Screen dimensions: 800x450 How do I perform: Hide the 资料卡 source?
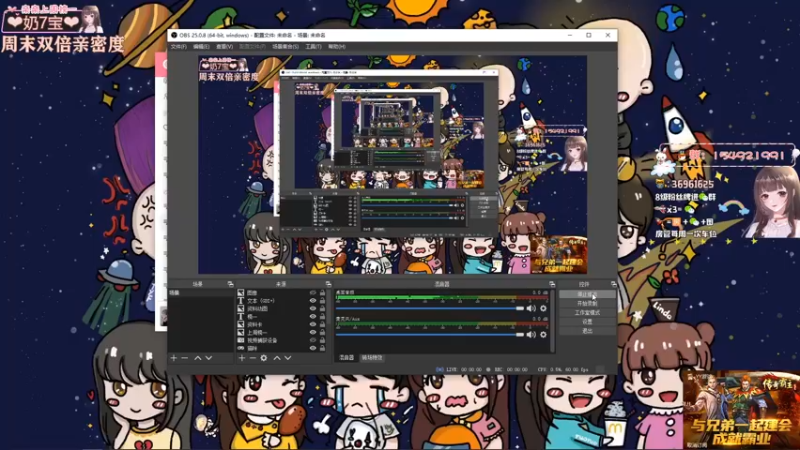313,324
